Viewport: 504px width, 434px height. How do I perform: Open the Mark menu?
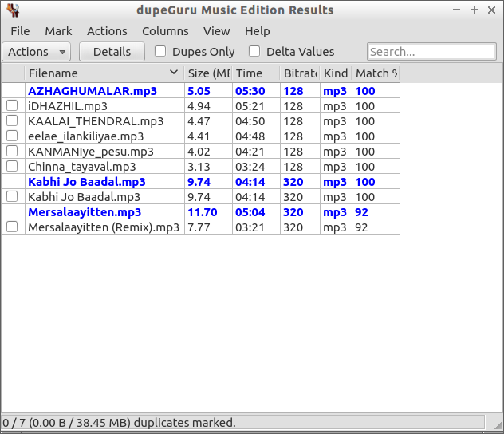(x=58, y=31)
